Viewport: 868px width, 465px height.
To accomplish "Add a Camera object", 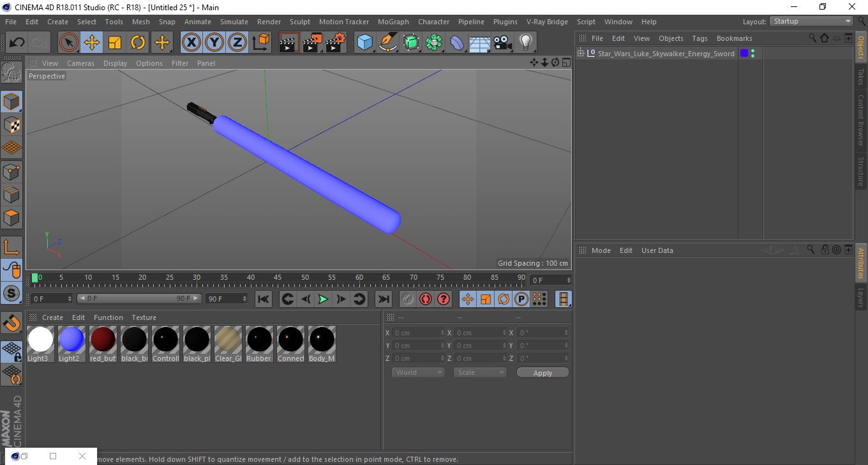I will 503,43.
